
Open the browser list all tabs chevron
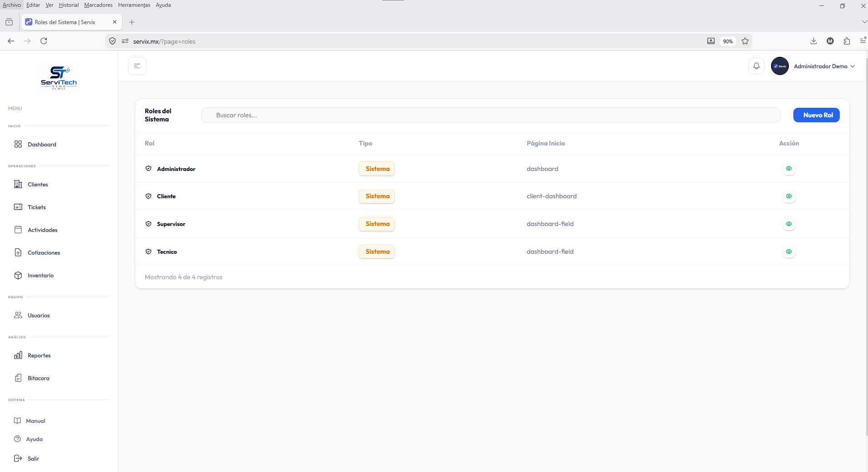[x=864, y=22]
